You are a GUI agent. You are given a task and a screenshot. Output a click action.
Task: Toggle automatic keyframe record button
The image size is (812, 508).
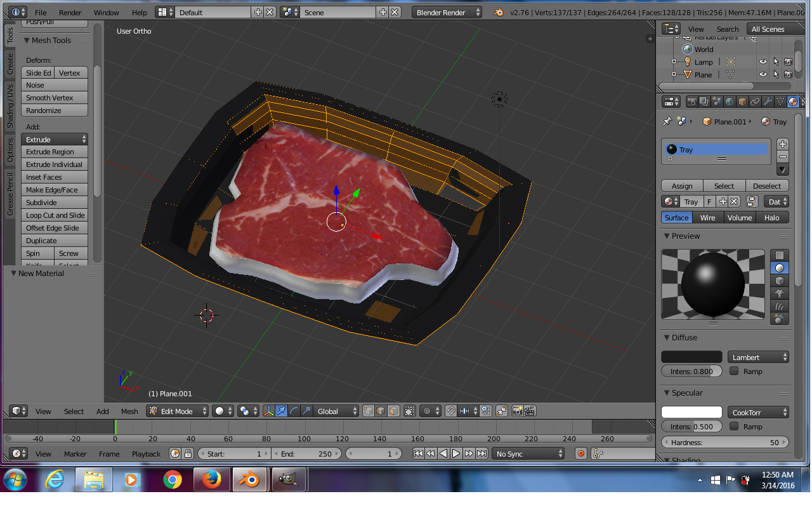pos(580,453)
